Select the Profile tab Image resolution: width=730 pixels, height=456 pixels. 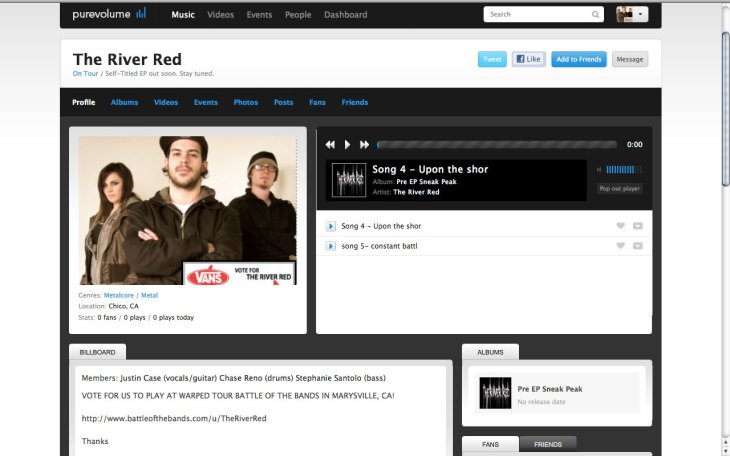(x=84, y=102)
